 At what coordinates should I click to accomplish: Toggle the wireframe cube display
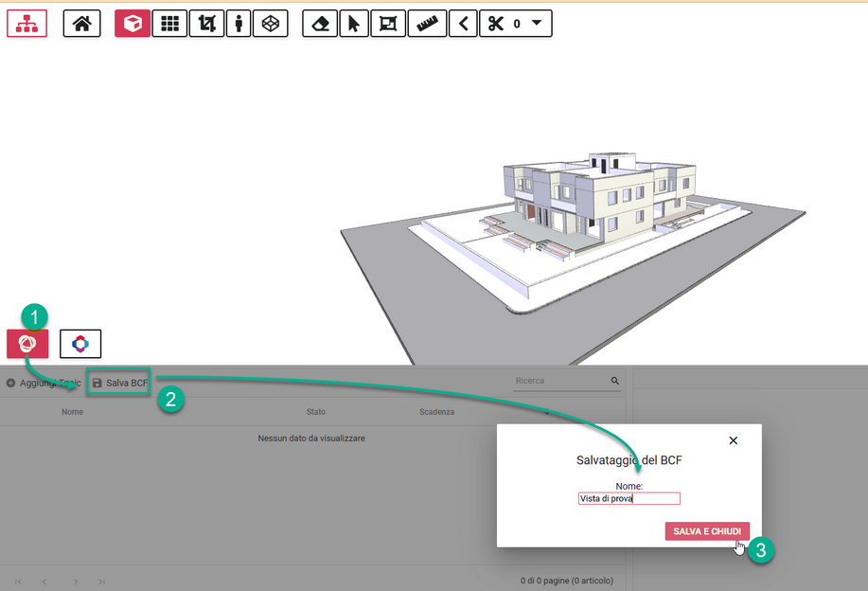(271, 24)
